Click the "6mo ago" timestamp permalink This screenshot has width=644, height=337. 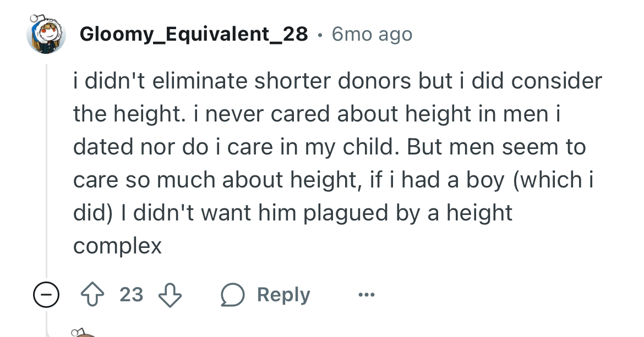(372, 34)
